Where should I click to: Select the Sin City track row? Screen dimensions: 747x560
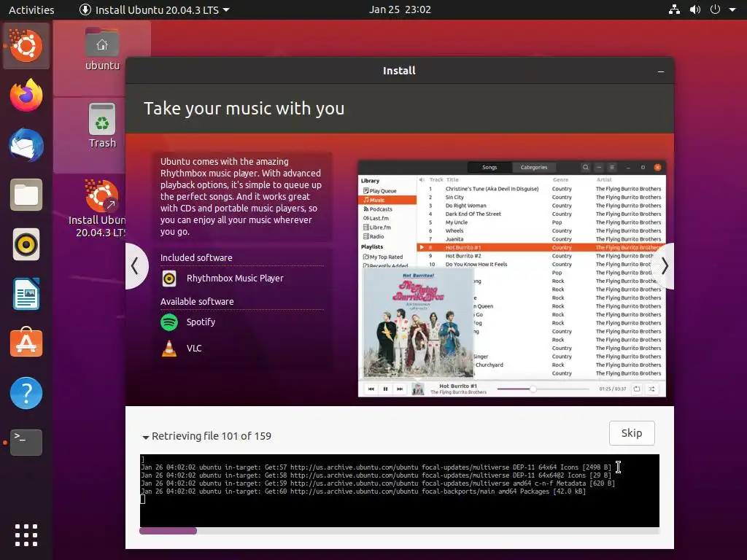coord(541,197)
